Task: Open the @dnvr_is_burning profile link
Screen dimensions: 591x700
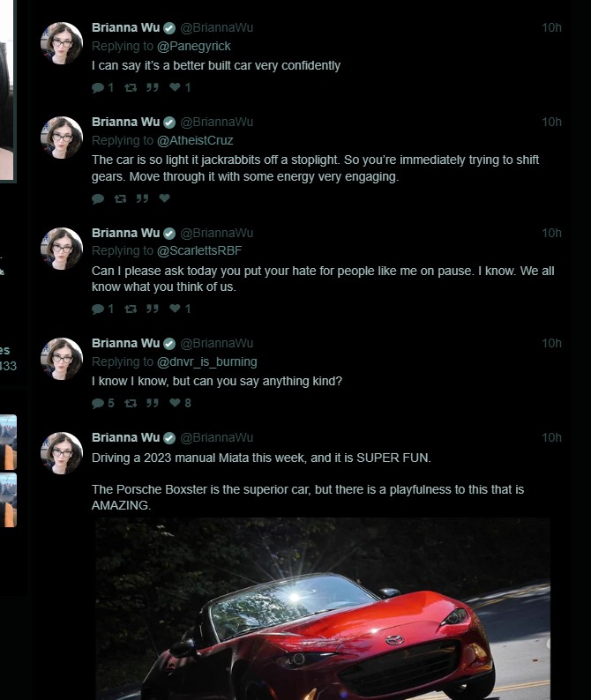Action: coord(206,361)
